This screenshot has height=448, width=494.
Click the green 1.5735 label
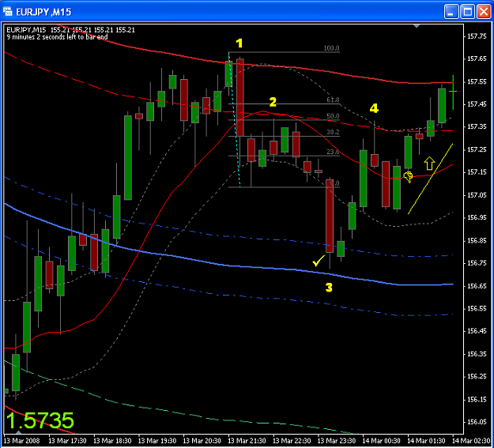click(x=40, y=420)
